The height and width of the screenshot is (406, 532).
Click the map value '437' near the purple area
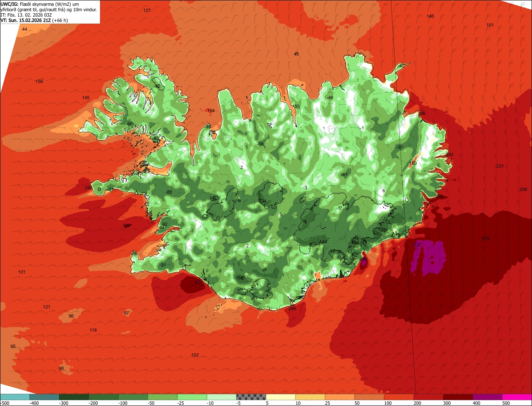click(417, 245)
